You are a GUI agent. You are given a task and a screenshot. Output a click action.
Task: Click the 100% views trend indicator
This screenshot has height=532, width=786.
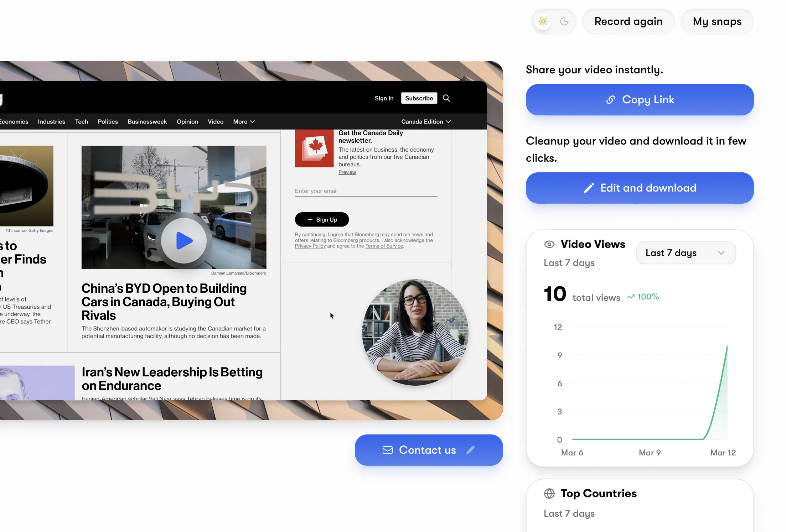(643, 297)
